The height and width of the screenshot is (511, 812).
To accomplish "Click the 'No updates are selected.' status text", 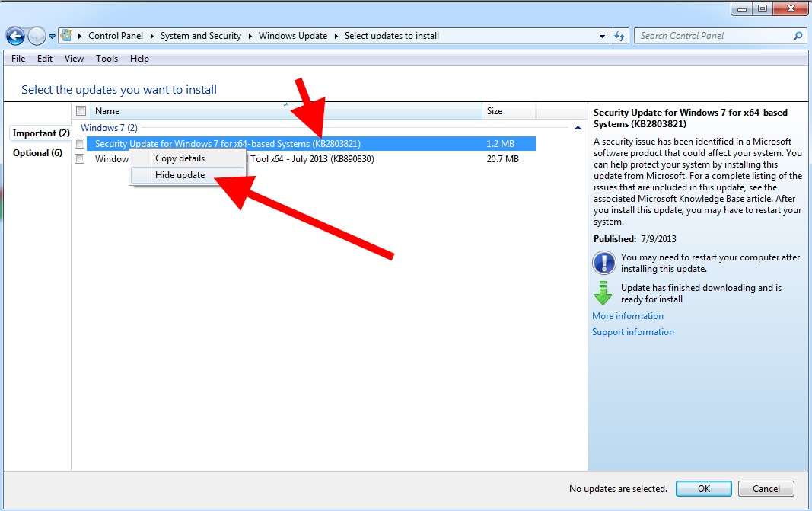I will coord(618,489).
